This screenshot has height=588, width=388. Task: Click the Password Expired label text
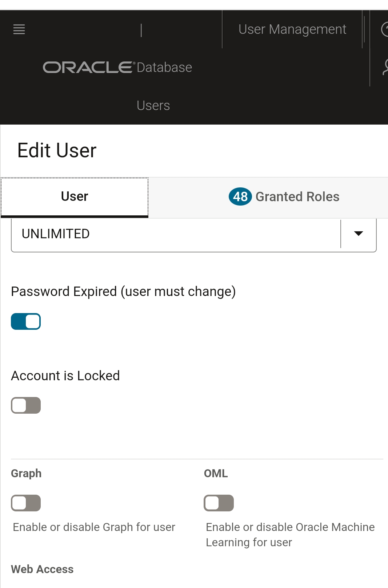123,292
